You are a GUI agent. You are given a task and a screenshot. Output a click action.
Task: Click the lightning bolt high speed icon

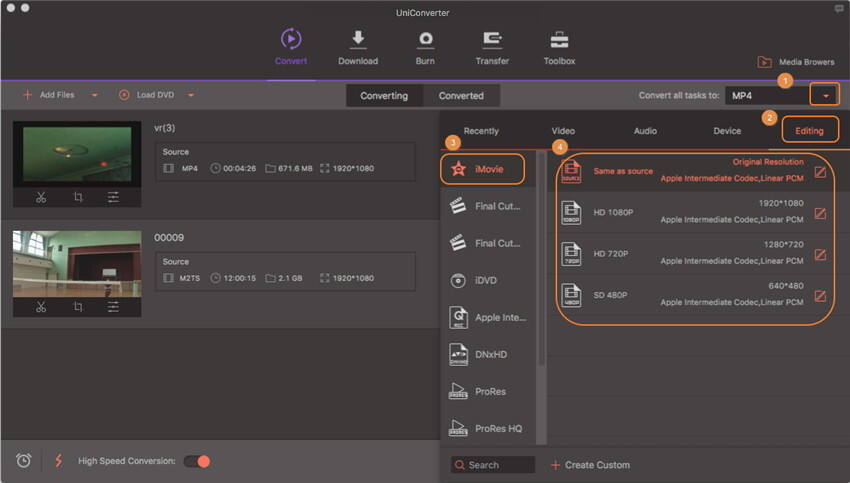tap(59, 461)
